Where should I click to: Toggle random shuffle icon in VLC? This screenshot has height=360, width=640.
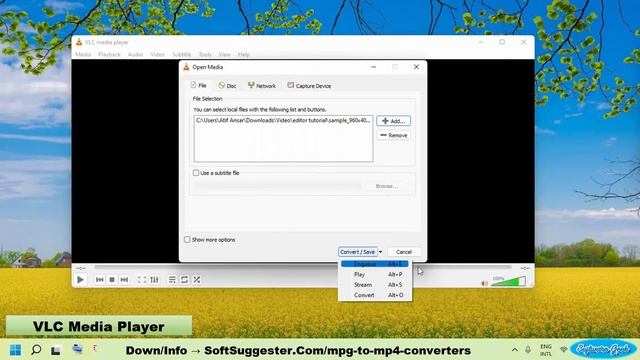(197, 280)
